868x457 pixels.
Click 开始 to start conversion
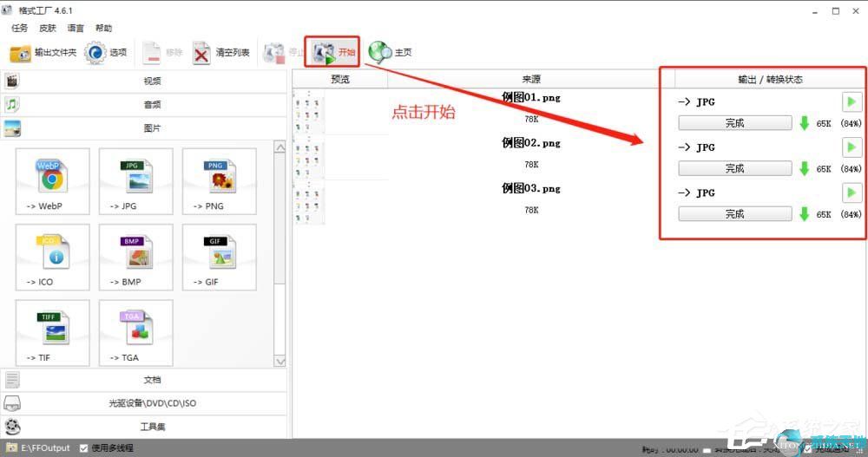[332, 52]
